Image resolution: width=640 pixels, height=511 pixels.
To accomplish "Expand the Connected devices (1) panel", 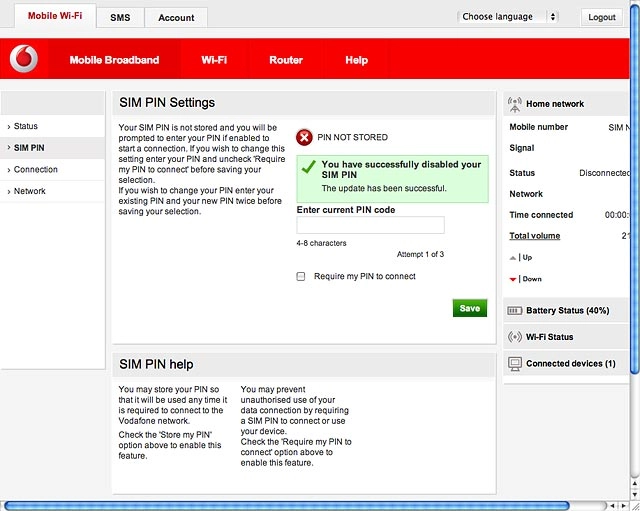I will coord(566,364).
